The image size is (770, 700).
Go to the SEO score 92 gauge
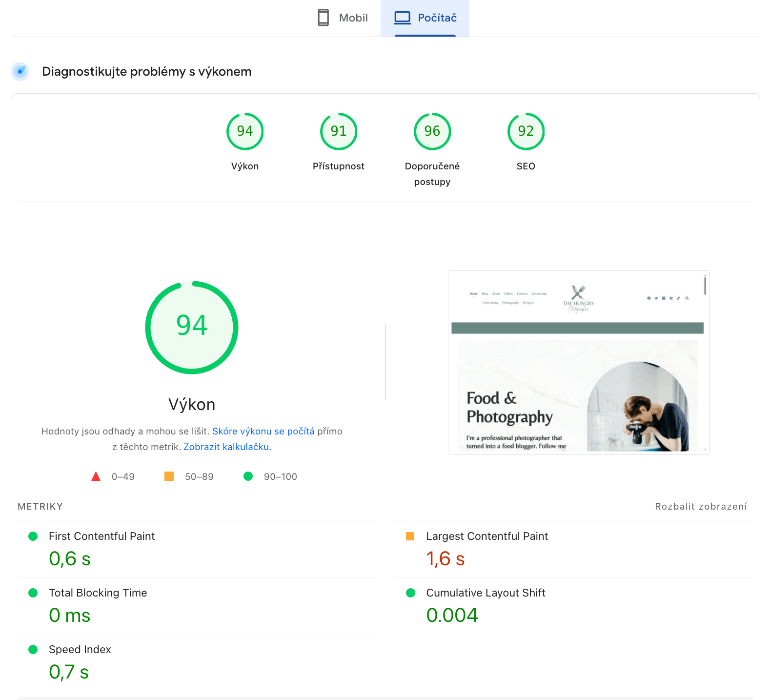tap(526, 131)
